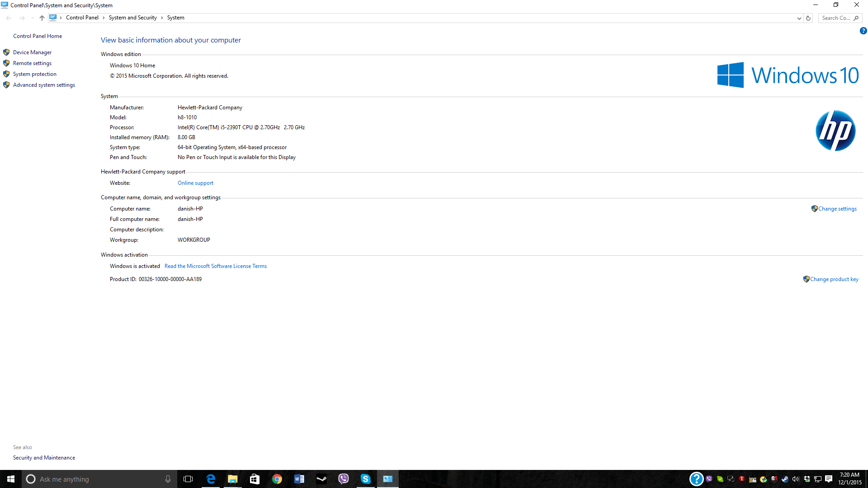Click Change product key link

tap(834, 279)
